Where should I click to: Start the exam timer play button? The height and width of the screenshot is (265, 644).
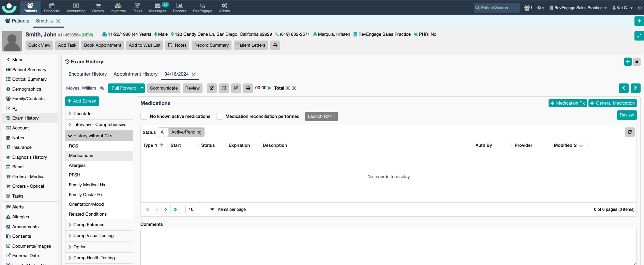(270, 88)
